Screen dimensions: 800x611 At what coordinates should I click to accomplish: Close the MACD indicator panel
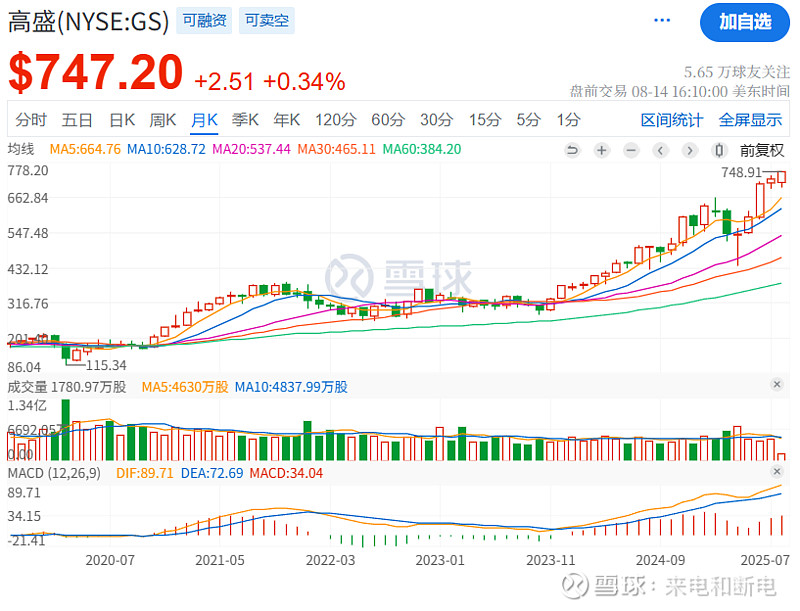click(x=777, y=471)
